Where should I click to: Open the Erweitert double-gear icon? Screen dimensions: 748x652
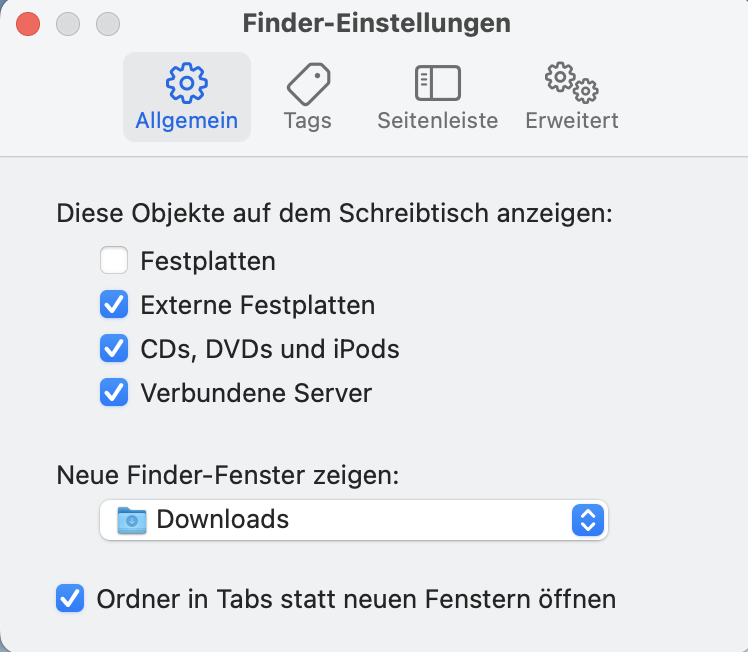tap(571, 82)
